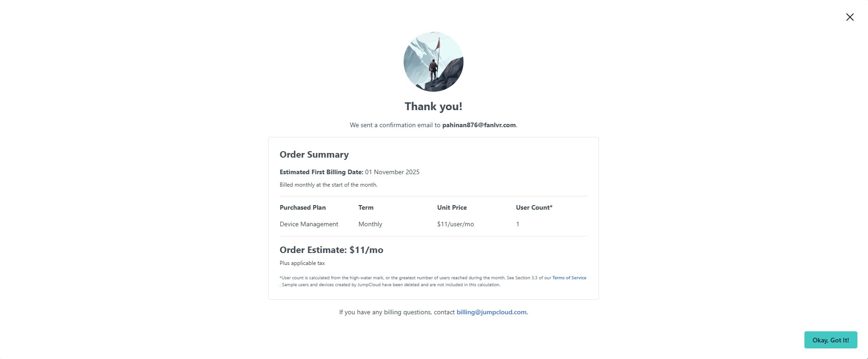Click the pahinan876@fanlvr.com confirmation email address
This screenshot has height=359, width=868.
[x=479, y=125]
